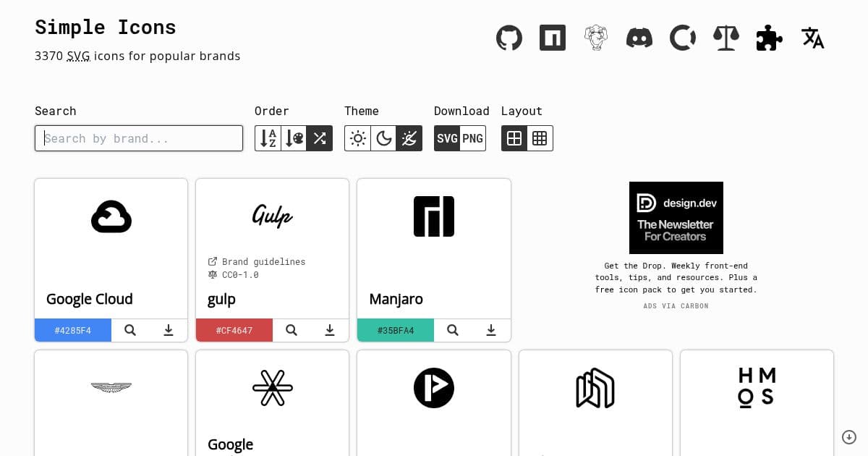
Task: Select PNG download format
Action: click(473, 138)
